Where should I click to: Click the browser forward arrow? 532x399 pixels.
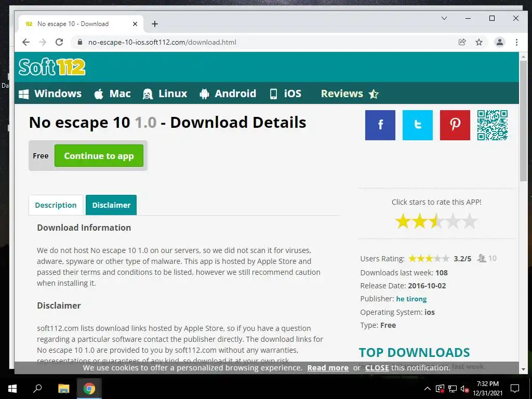(x=43, y=42)
